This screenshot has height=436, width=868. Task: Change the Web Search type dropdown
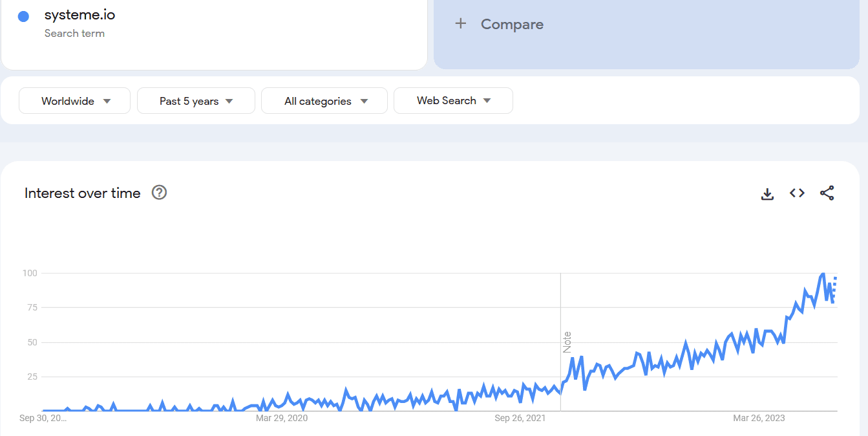[453, 101]
